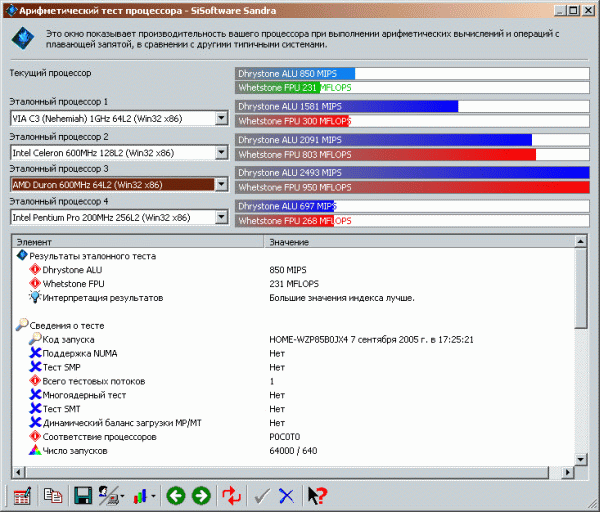Click the list scroll down arrow
Viewport: 600px width, 512px height.
[580, 459]
